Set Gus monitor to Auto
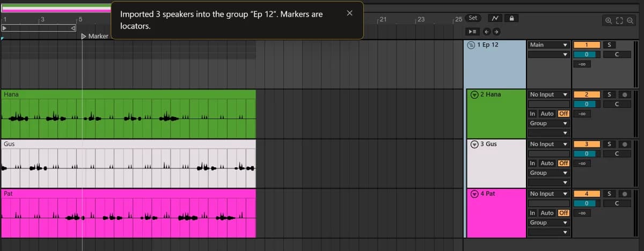 tap(547, 163)
